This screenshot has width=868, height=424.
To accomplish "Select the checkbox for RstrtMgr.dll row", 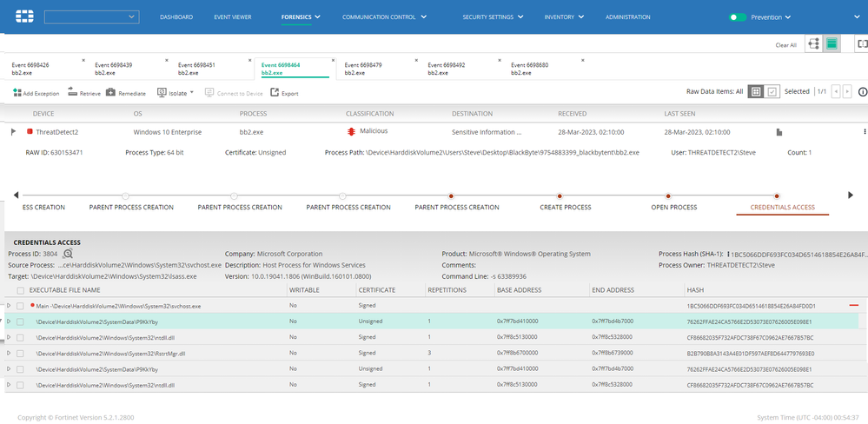I will (x=20, y=354).
